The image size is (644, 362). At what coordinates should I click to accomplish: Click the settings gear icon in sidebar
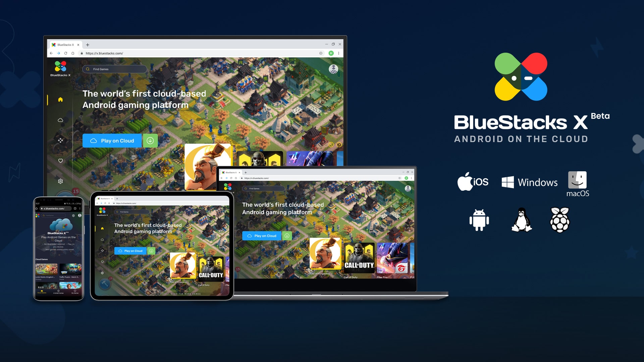[x=61, y=181]
